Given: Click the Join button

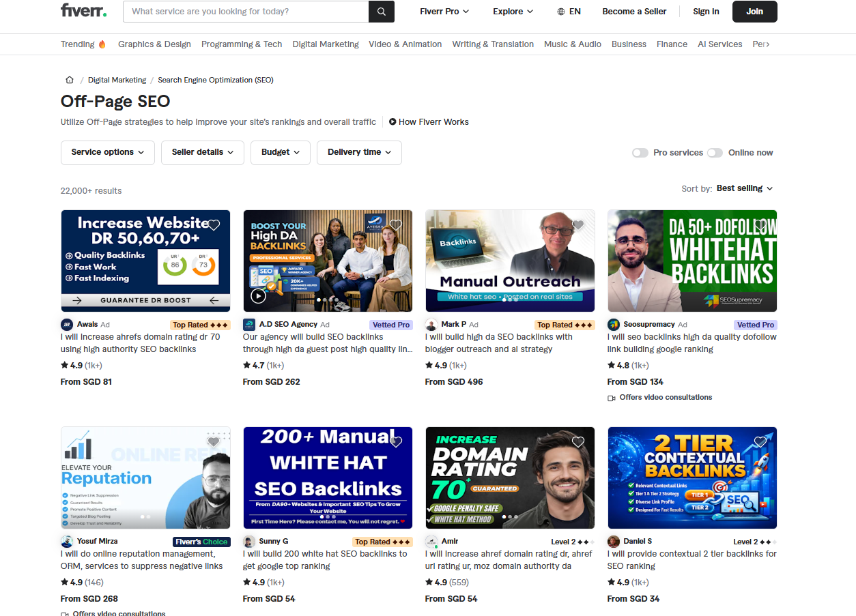Looking at the screenshot, I should pos(755,12).
